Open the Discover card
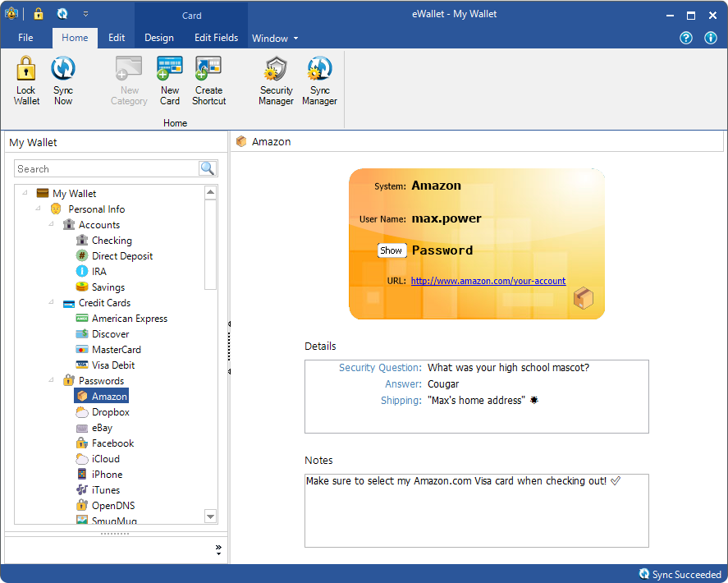Viewport: 728px width, 583px height. (102, 334)
